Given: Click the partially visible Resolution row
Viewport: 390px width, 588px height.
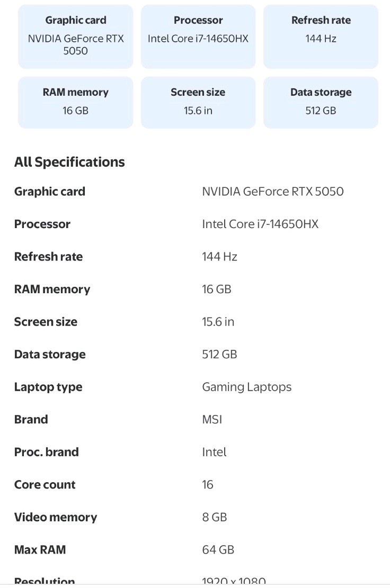Looking at the screenshot, I should [x=195, y=580].
